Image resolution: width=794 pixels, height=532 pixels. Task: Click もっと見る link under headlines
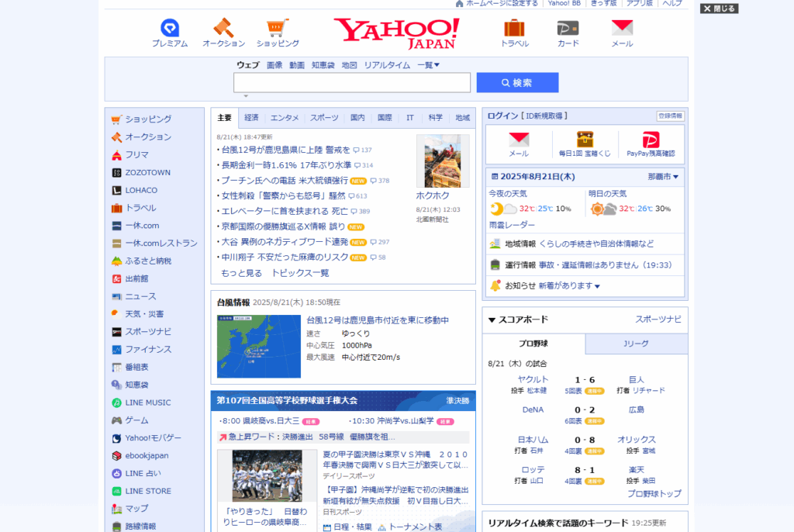pyautogui.click(x=242, y=273)
